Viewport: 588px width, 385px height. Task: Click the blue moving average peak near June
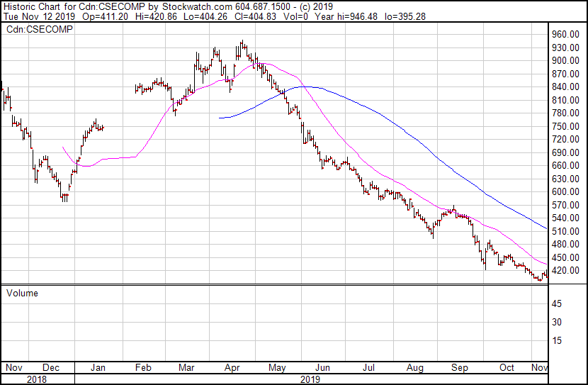[x=305, y=87]
